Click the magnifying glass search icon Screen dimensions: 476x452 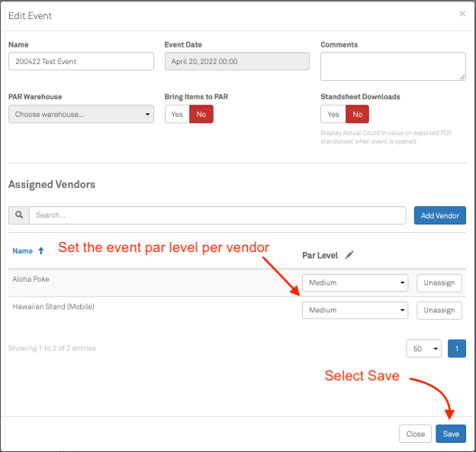19,215
